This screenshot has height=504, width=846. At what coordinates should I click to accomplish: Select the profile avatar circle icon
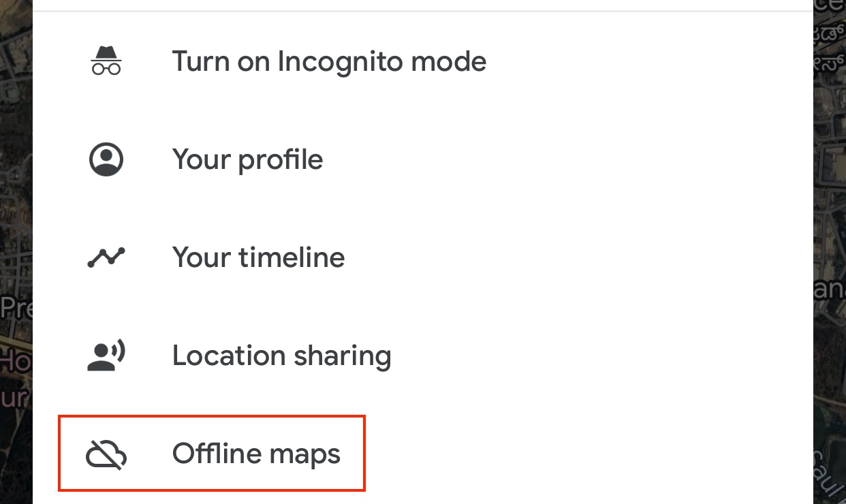[106, 159]
